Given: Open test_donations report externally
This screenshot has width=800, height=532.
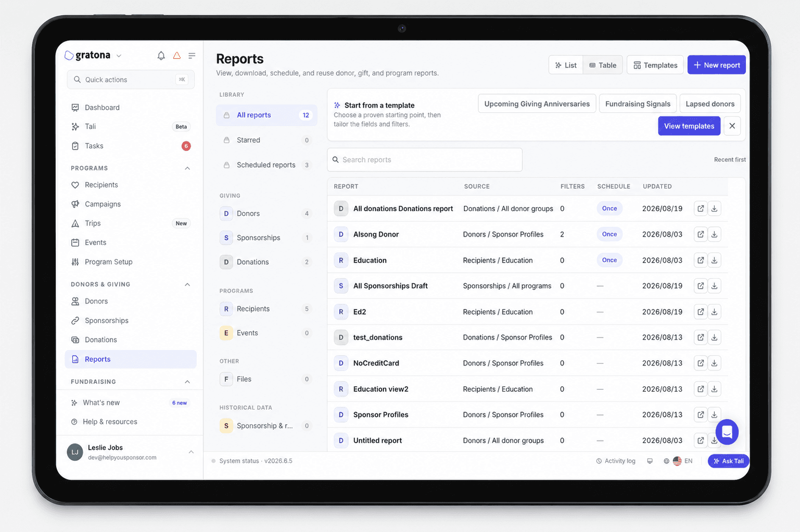Looking at the screenshot, I should (701, 338).
